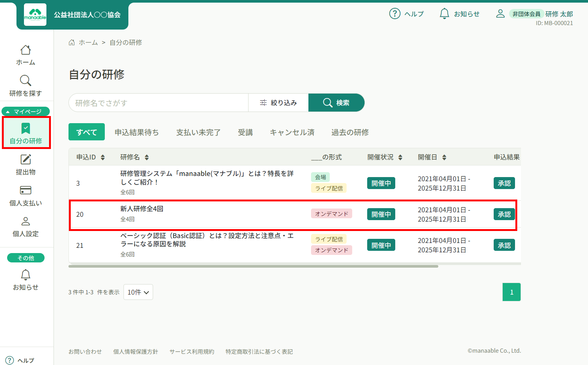Open the Help question-mark icon in header
Image resolution: width=588 pixels, height=365 pixels.
(x=395, y=13)
